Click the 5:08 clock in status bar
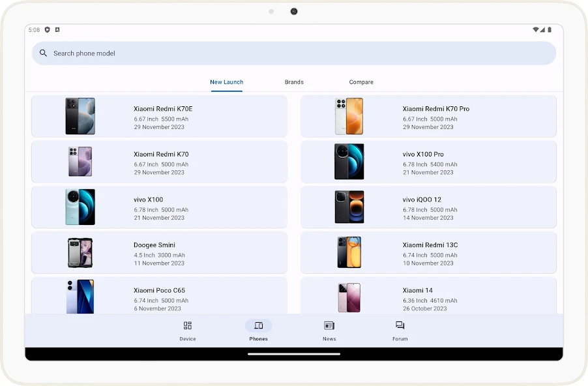The image size is (588, 386). coord(34,29)
